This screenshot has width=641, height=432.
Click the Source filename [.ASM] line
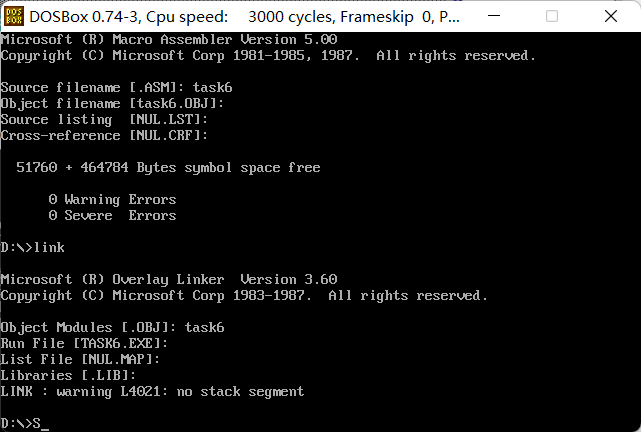pos(116,87)
